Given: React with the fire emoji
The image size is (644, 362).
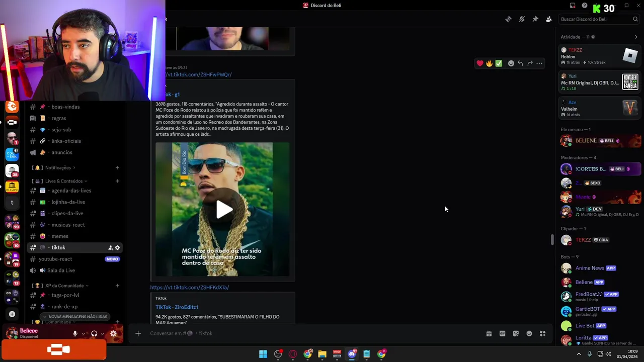Looking at the screenshot, I should (x=489, y=63).
